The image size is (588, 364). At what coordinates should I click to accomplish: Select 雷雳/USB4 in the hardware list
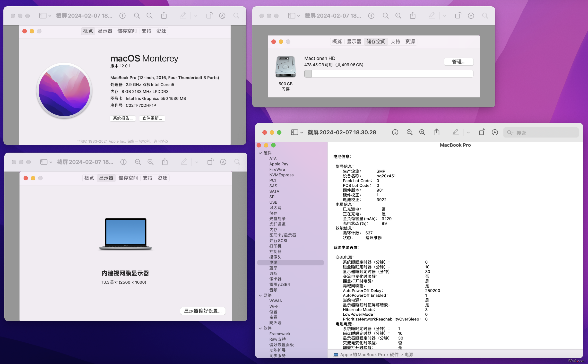point(279,284)
